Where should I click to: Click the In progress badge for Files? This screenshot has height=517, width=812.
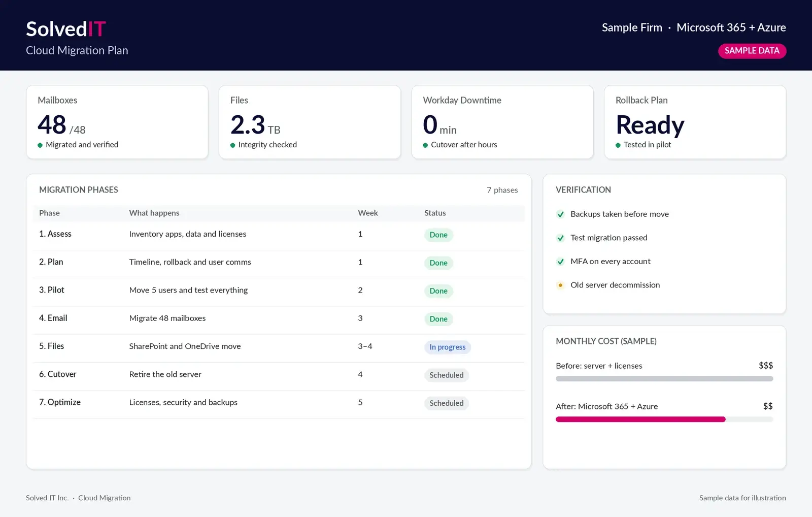click(x=448, y=347)
